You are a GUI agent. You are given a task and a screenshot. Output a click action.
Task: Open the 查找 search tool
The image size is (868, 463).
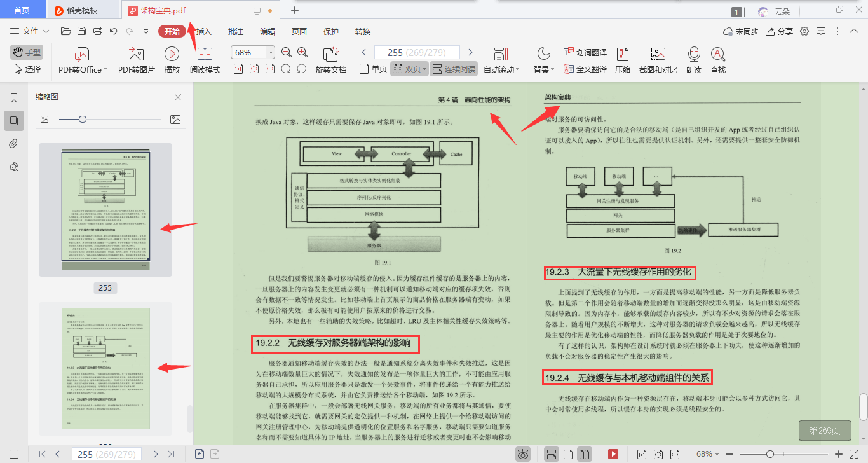(x=718, y=61)
